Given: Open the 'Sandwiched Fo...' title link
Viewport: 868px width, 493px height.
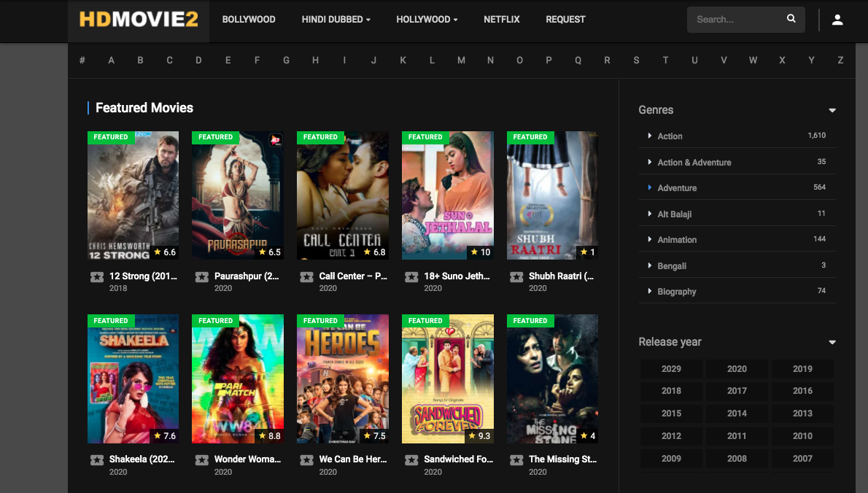Looking at the screenshot, I should coord(458,459).
